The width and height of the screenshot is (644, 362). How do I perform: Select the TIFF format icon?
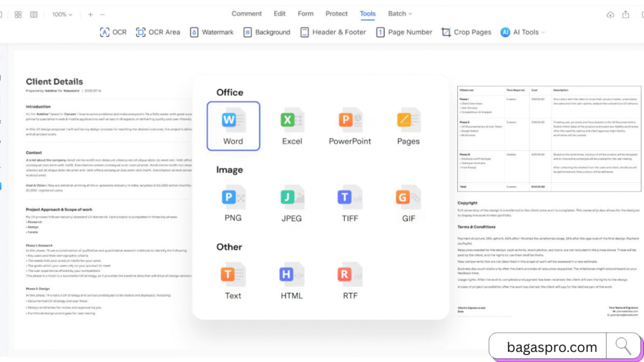350,202
